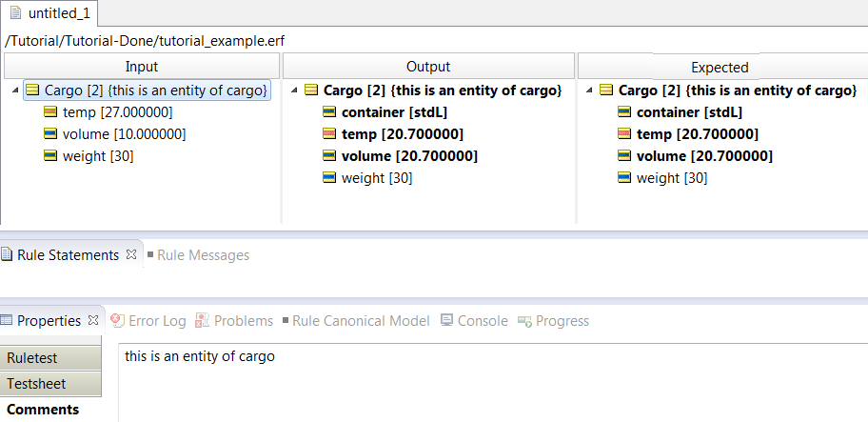This screenshot has width=868, height=422.
Task: Click the Error Log icon
Action: (117, 320)
